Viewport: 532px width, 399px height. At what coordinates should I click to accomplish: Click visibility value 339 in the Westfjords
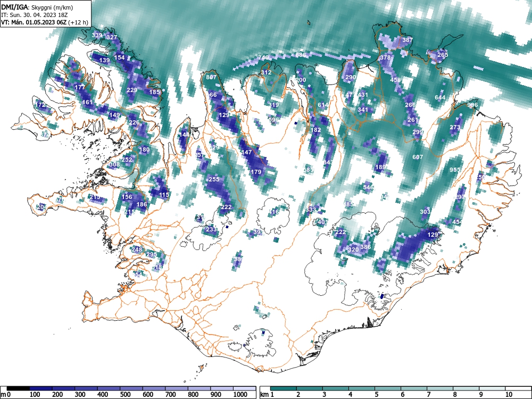point(97,35)
